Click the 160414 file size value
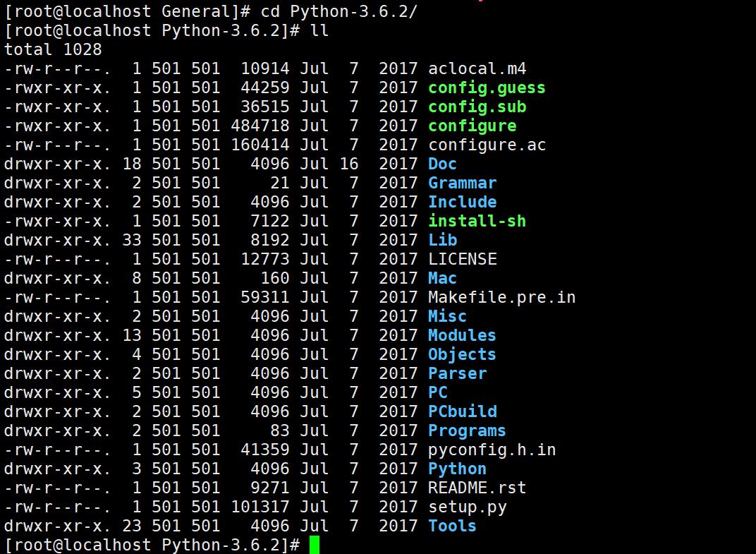The image size is (756, 554). (260, 145)
